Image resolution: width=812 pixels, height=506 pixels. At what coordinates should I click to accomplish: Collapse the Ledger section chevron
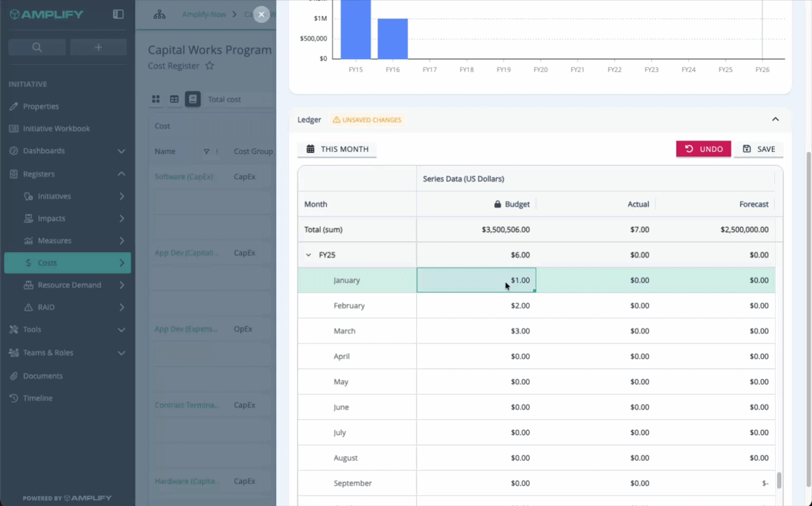tap(775, 119)
